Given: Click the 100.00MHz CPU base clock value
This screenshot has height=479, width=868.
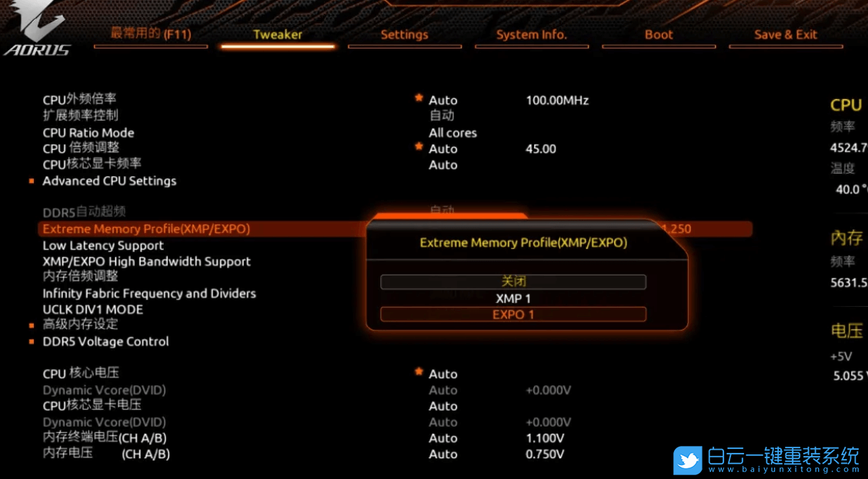Looking at the screenshot, I should click(557, 100).
